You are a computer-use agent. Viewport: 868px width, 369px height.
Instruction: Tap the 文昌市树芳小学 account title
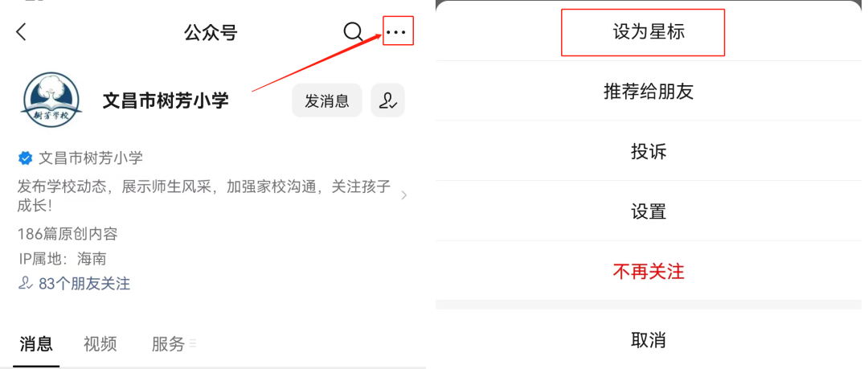click(166, 100)
